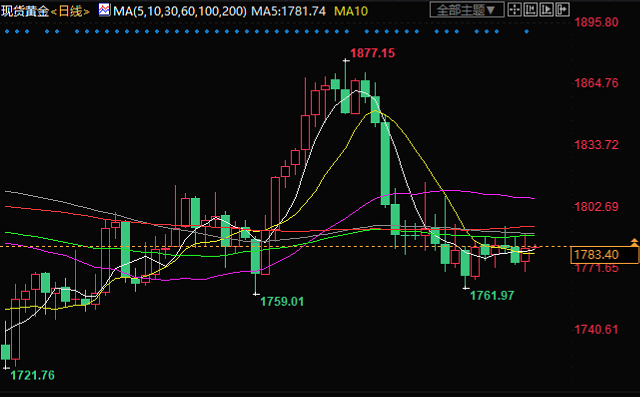Click the MA(5,10,30,60,100,200) parameter text

(180, 11)
